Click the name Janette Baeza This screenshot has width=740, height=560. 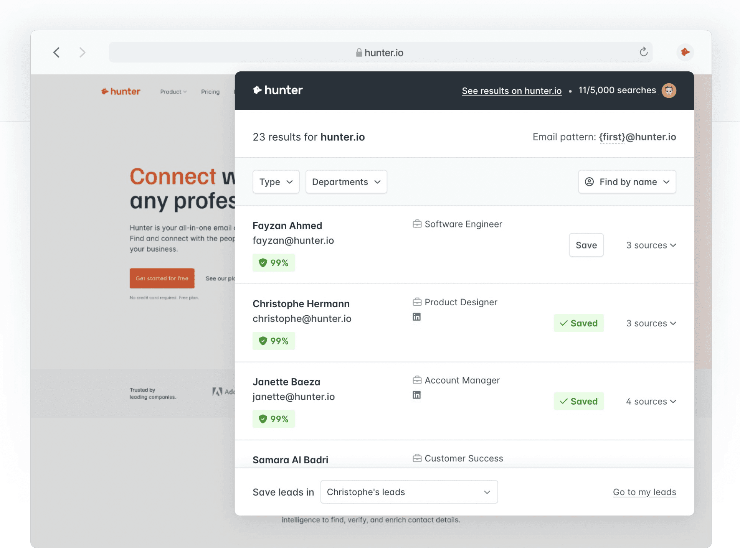[286, 382]
